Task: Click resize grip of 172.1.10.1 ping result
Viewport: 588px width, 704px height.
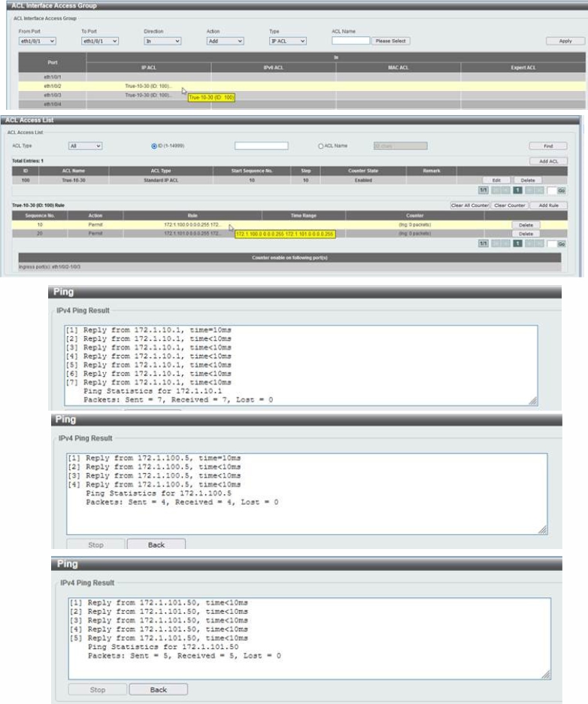Action: coord(533,401)
